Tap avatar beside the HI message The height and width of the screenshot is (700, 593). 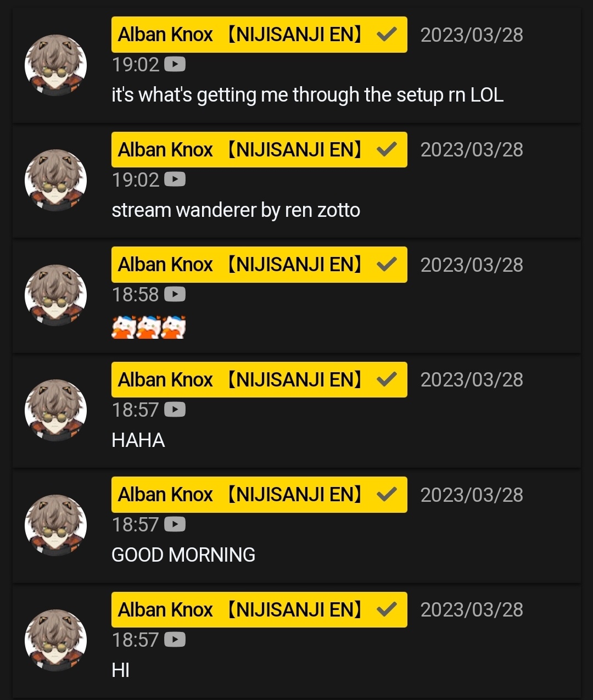point(55,640)
